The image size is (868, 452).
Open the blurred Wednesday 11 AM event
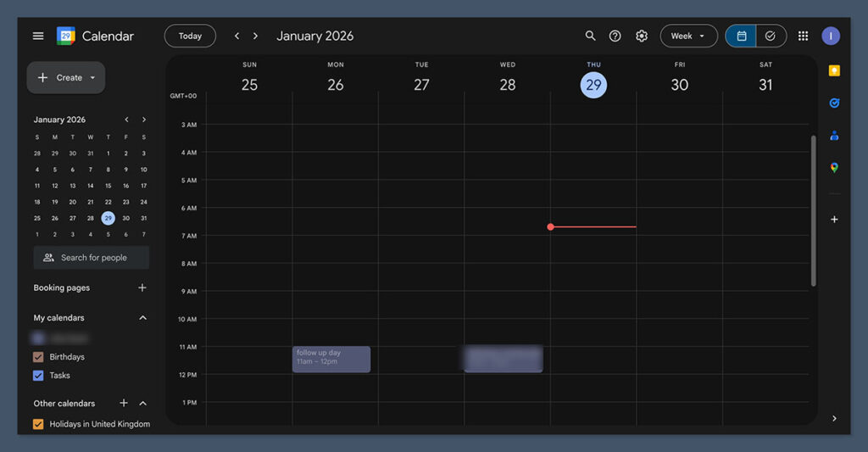[504, 359]
